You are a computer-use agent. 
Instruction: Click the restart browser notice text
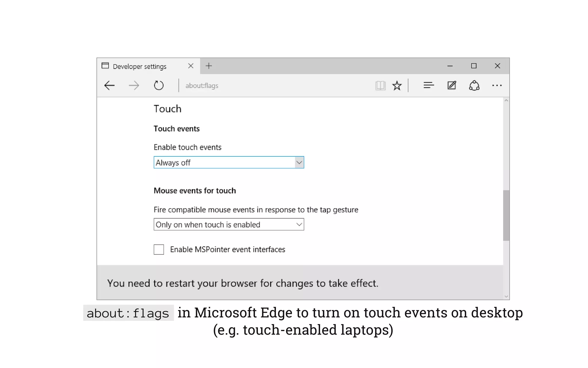click(243, 283)
